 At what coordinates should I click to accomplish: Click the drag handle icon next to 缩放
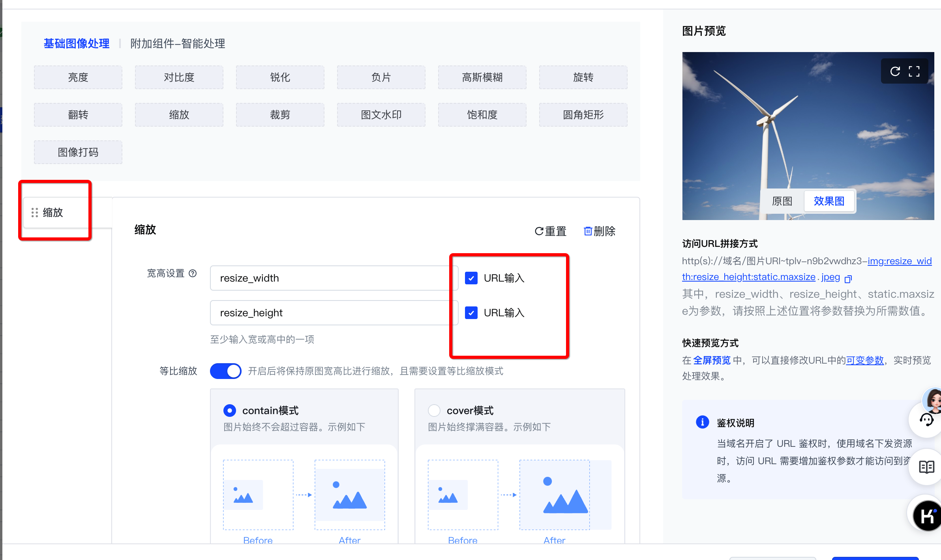coord(35,213)
